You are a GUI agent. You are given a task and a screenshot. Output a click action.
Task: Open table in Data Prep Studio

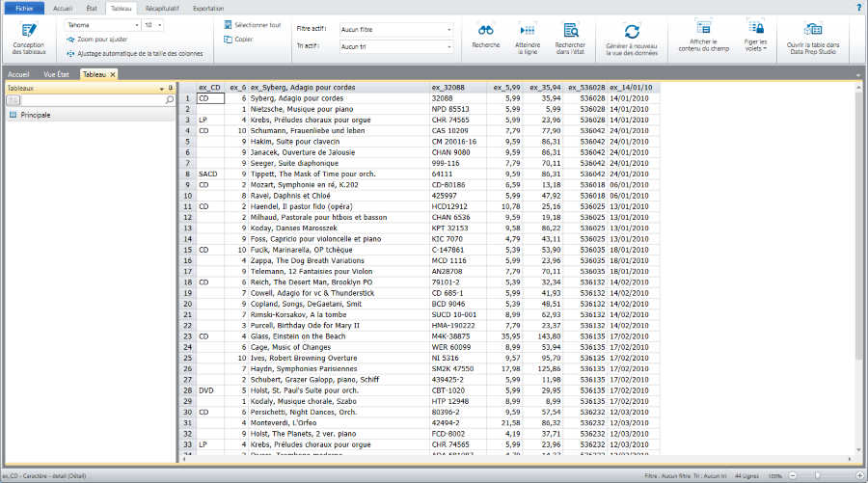tap(813, 29)
